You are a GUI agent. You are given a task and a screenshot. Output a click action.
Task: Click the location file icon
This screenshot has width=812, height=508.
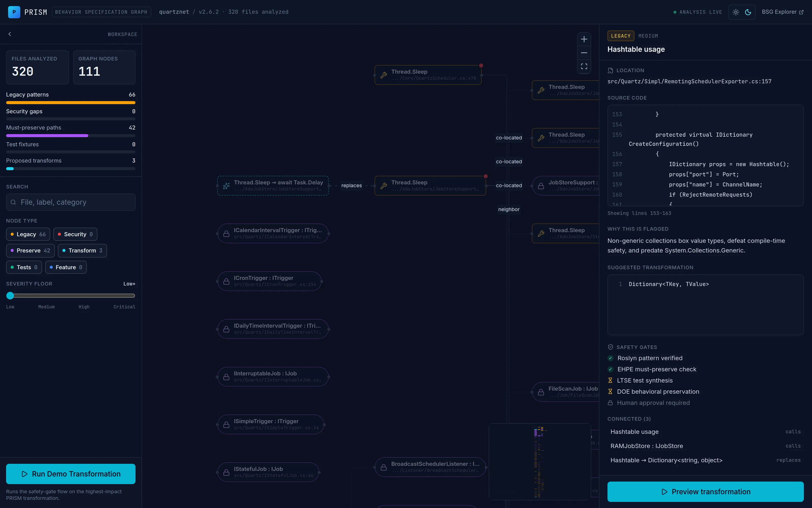tap(610, 71)
